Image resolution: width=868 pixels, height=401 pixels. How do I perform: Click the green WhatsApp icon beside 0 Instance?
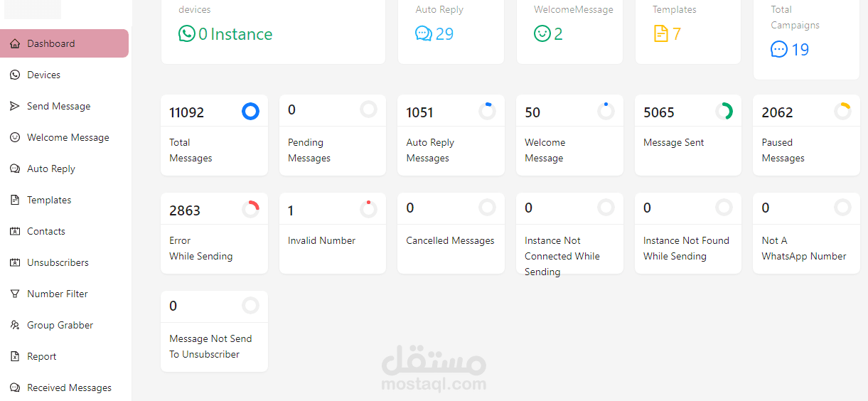(187, 33)
